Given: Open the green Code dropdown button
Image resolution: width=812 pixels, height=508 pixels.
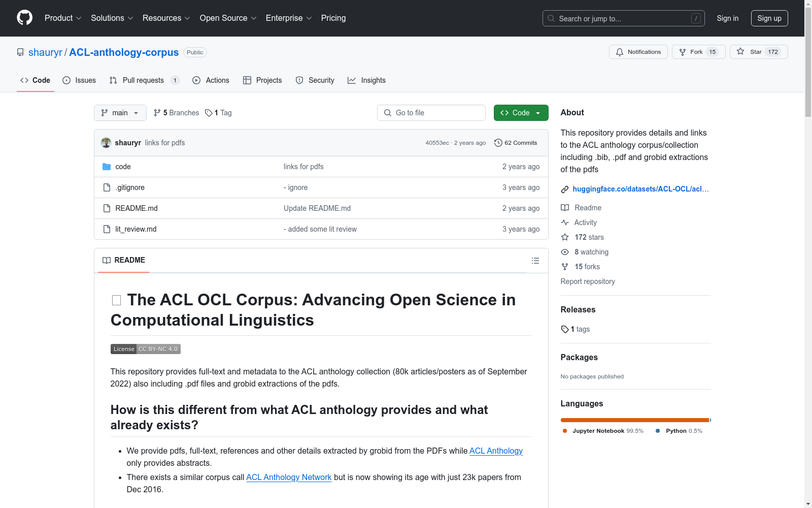Looking at the screenshot, I should (x=521, y=113).
